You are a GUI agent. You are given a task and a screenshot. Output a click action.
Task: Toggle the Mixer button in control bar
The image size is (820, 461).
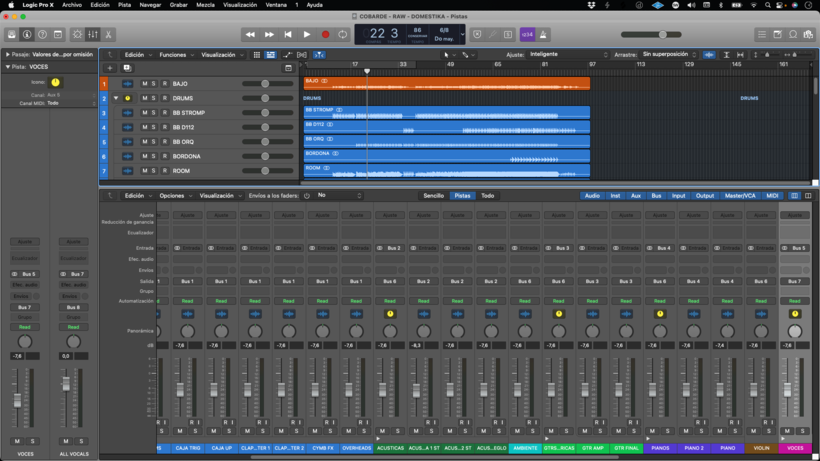(x=93, y=34)
